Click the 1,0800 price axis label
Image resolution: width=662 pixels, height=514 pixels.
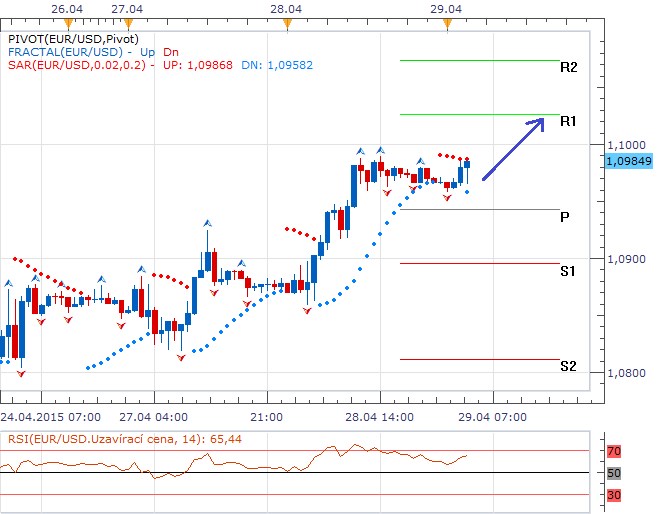[x=627, y=373]
